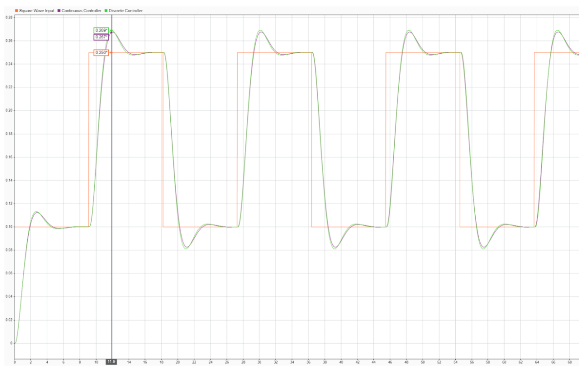Screen dimensions: 588x372
Task: Click the green 0.269 data tip
Action: pos(101,30)
